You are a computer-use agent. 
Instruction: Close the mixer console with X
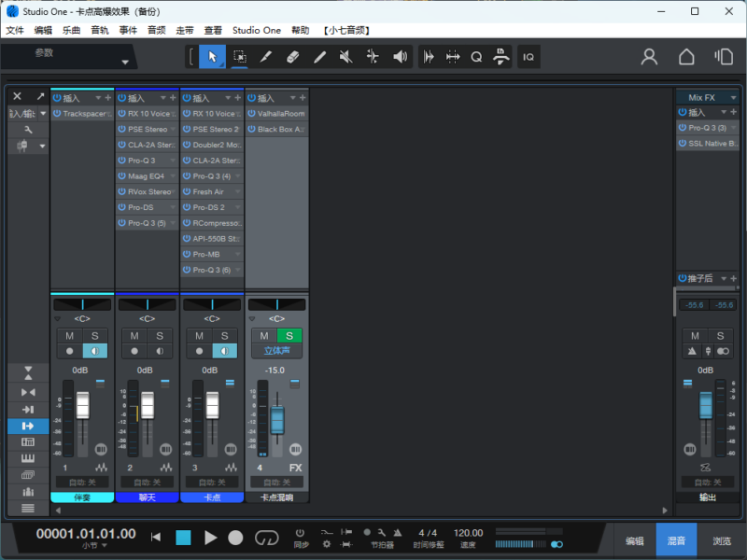17,96
